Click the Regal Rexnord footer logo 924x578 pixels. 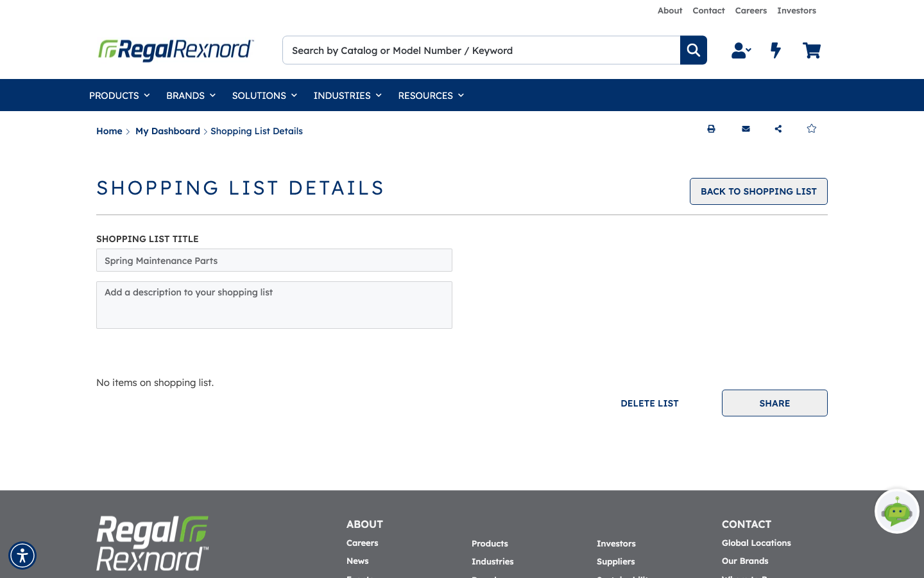tap(153, 543)
